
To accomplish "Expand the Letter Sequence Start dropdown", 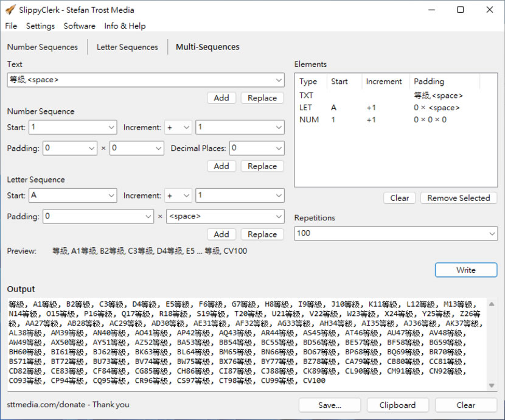I will (x=111, y=195).
